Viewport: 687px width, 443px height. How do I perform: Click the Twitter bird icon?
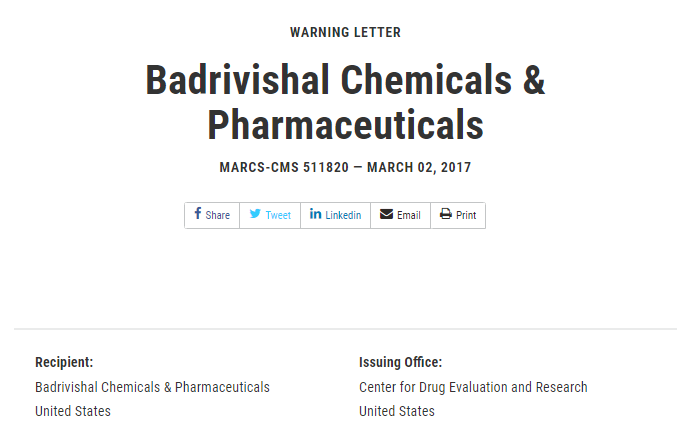[x=255, y=213]
